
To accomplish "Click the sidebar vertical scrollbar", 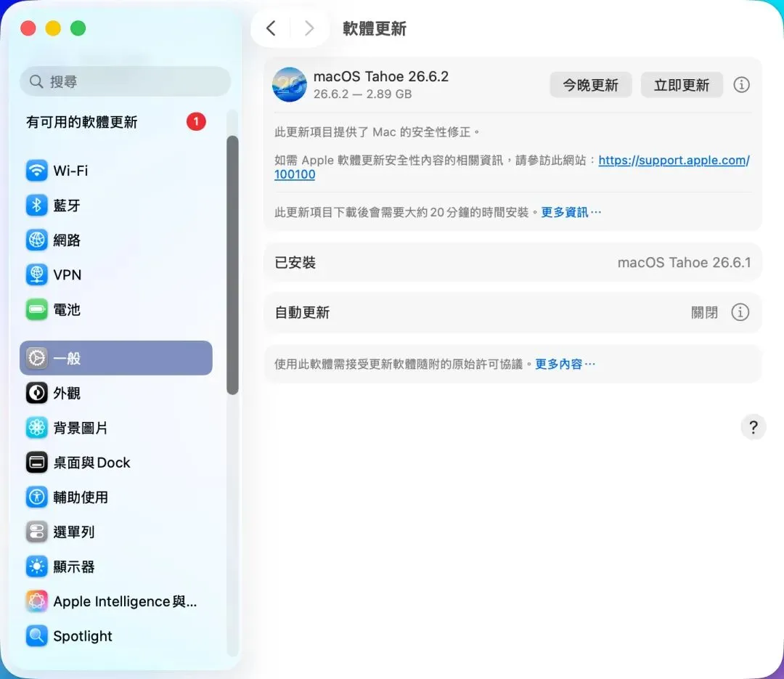I will coord(232,265).
